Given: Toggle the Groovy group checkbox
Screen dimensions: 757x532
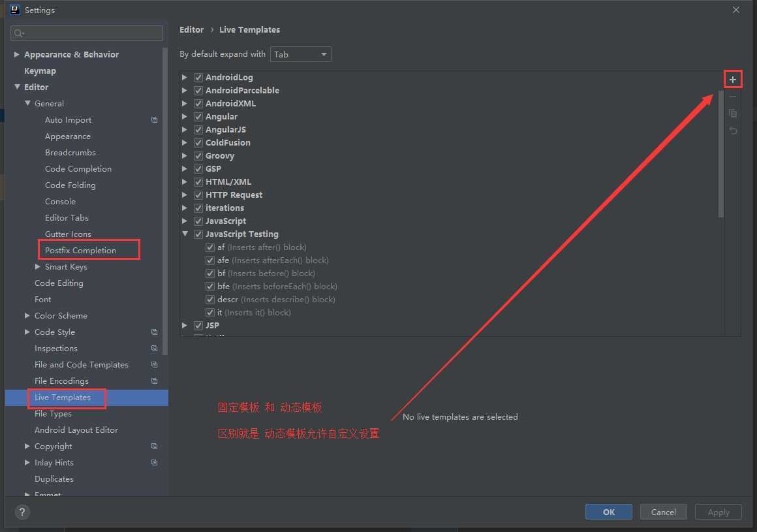Looking at the screenshot, I should pyautogui.click(x=198, y=156).
